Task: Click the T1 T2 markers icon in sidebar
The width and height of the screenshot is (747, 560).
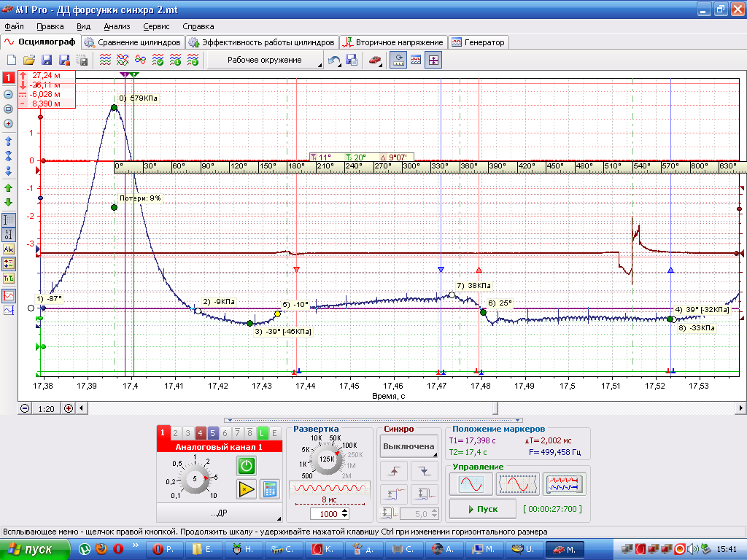Action: pyautogui.click(x=9, y=279)
